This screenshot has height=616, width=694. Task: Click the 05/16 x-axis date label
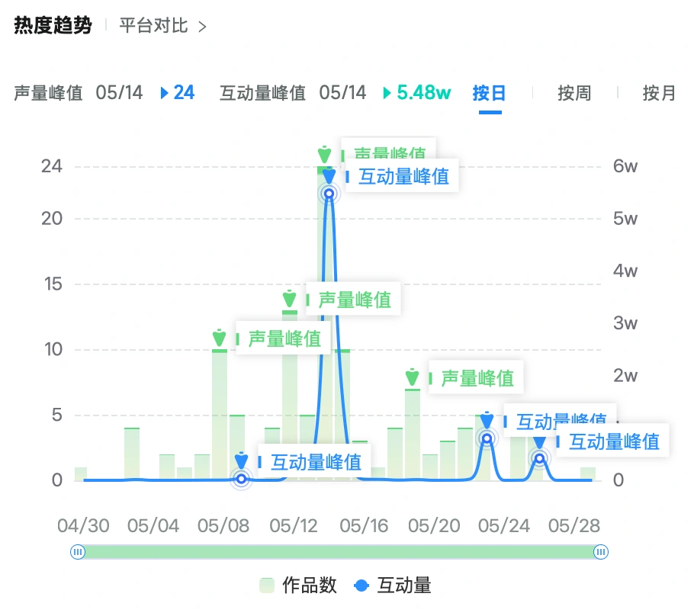[x=364, y=526]
